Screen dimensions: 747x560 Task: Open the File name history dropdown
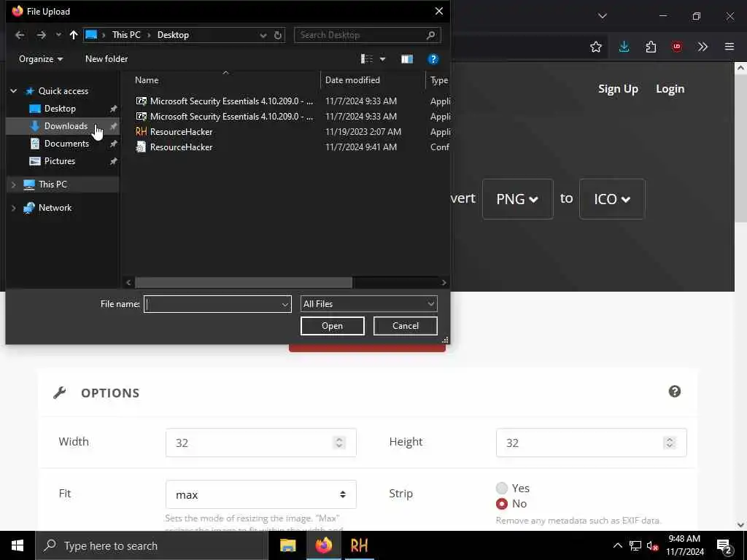click(x=285, y=304)
